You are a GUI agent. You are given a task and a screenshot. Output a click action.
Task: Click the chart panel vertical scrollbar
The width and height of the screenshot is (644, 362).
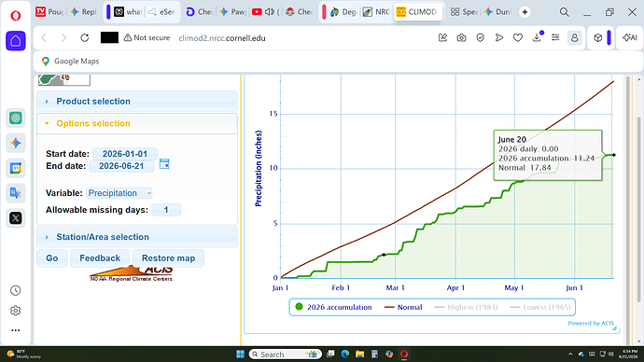(x=627, y=209)
